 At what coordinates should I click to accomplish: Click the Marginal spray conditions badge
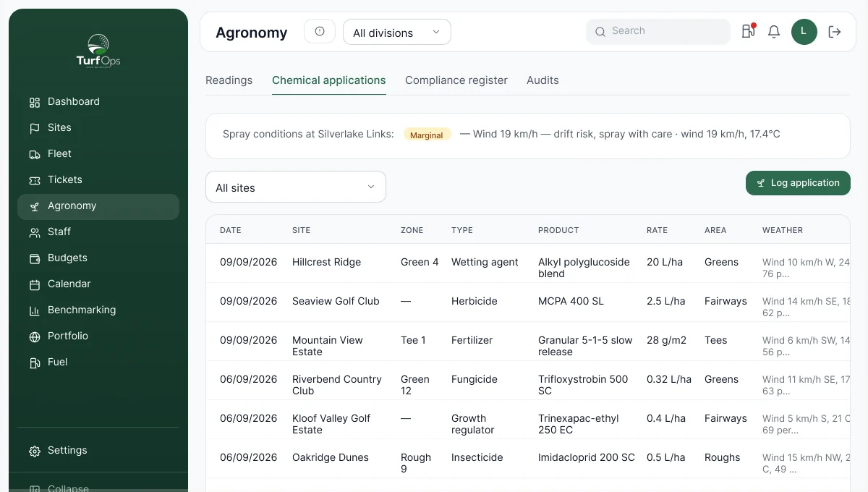[x=427, y=135]
